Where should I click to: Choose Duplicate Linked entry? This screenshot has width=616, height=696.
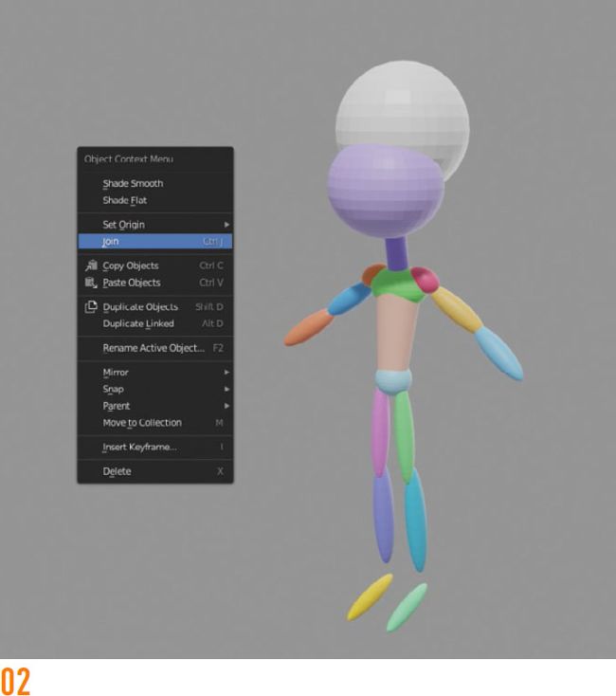coord(138,323)
